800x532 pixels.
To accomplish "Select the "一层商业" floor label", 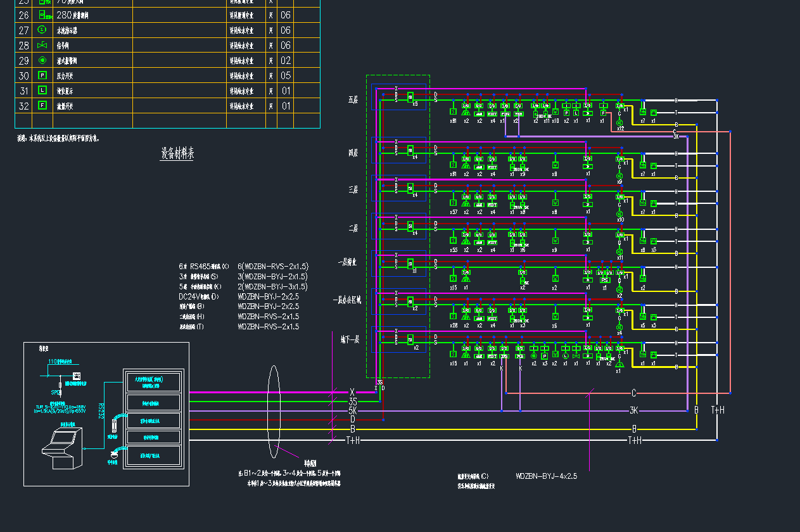I will click(x=348, y=262).
